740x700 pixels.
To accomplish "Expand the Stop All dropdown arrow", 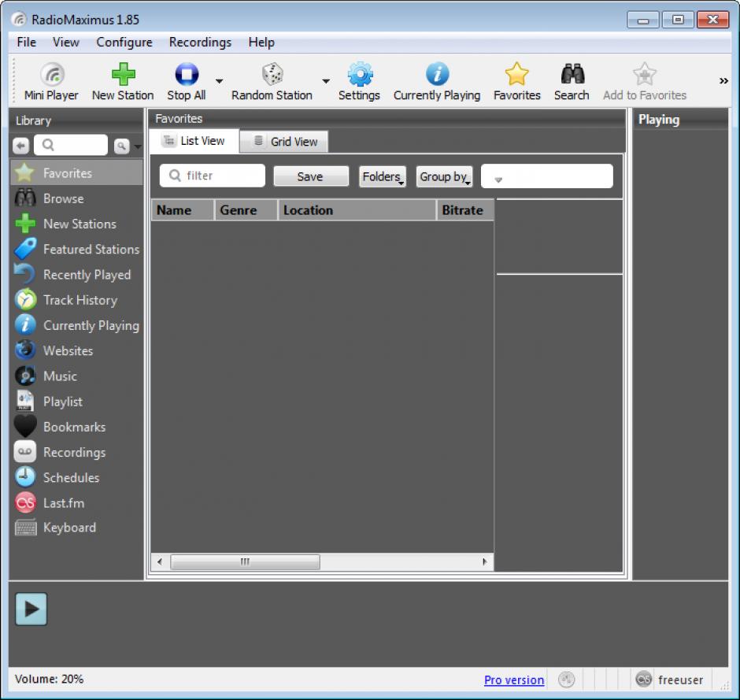I will click(219, 81).
